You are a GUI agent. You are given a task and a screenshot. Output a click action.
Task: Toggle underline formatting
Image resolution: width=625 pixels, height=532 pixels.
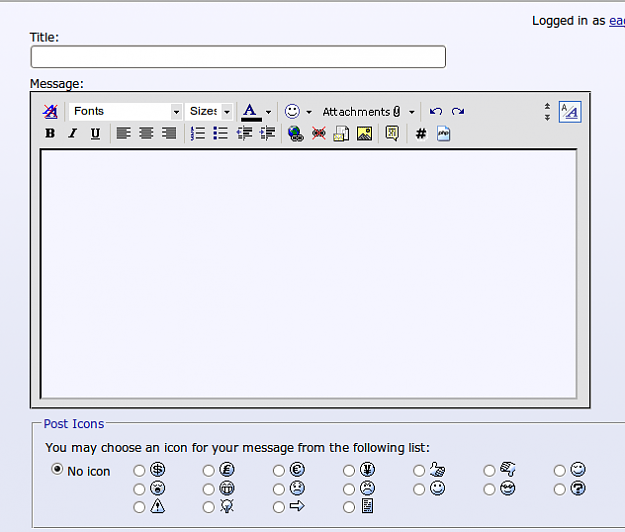click(x=95, y=133)
